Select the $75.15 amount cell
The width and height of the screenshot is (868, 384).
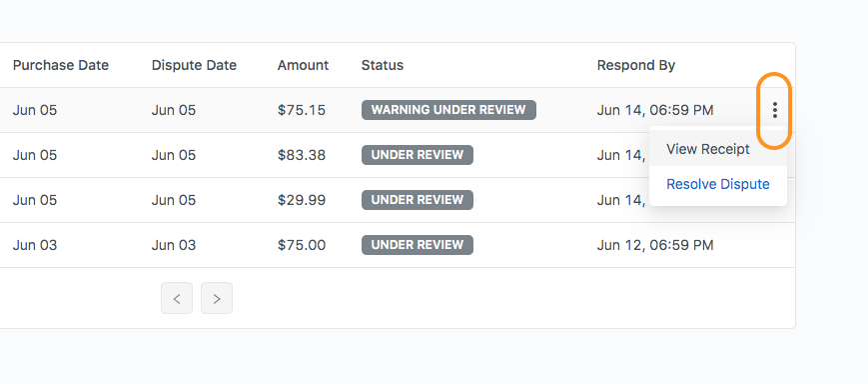[301, 110]
